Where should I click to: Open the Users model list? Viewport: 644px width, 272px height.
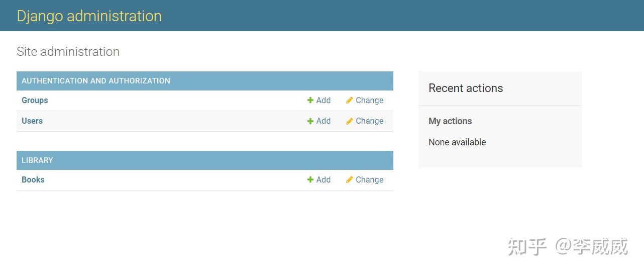[x=32, y=121]
